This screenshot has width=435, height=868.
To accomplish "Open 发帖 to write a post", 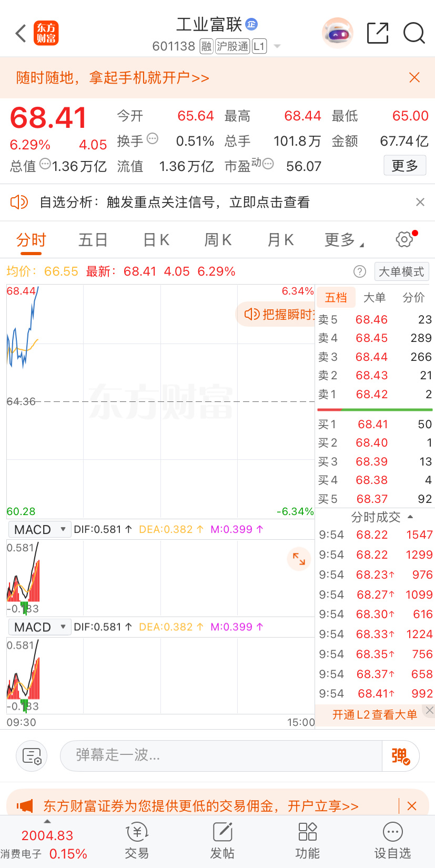I will coord(222,842).
